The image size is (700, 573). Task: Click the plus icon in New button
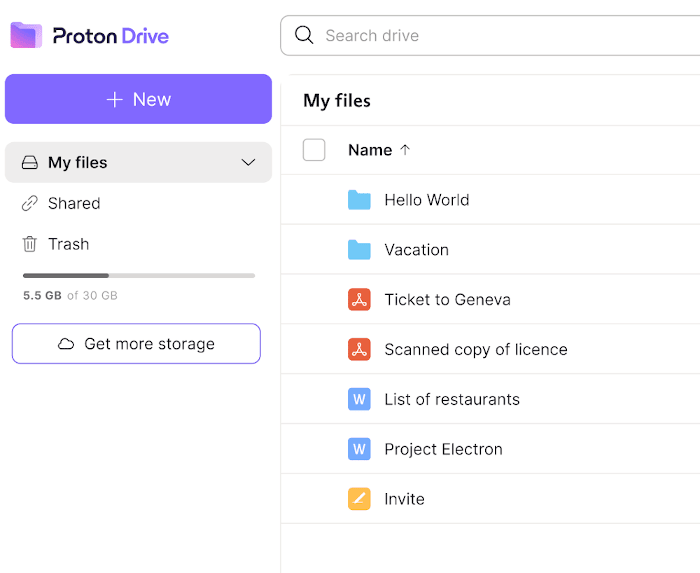[115, 100]
